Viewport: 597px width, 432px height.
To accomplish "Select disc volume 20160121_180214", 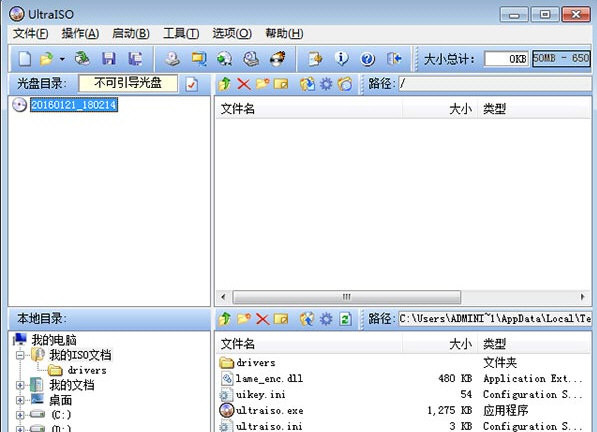I will (74, 105).
